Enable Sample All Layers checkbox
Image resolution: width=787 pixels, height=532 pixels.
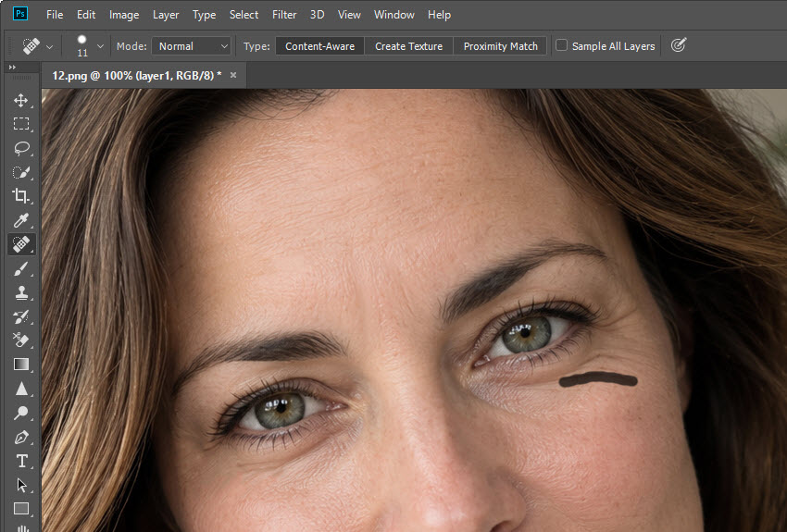point(562,45)
